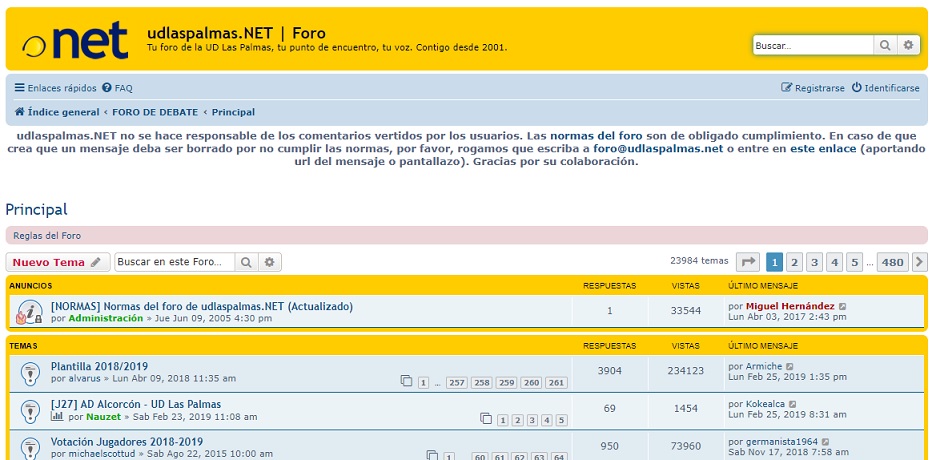Go to page 3 of J27 Alcorcón topic

click(x=532, y=421)
